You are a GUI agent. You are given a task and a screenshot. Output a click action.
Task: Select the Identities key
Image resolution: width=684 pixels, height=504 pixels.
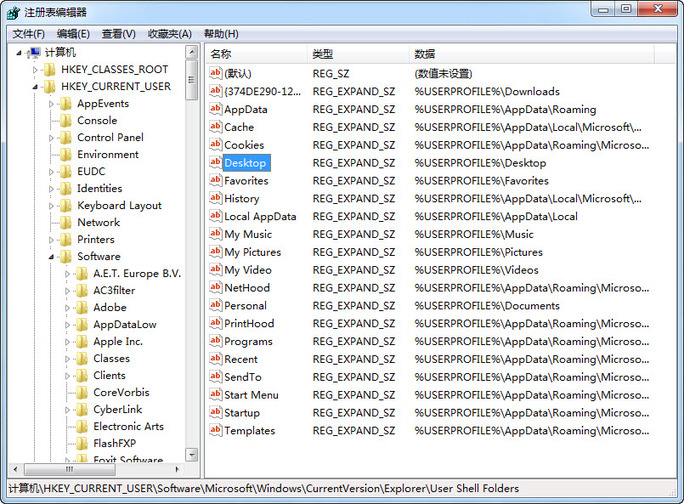[99, 189]
